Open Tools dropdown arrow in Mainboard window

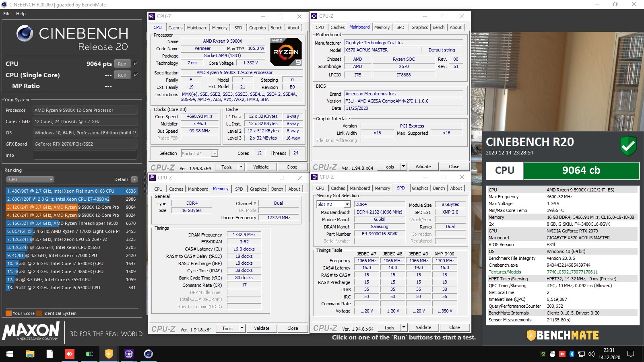coord(404,167)
